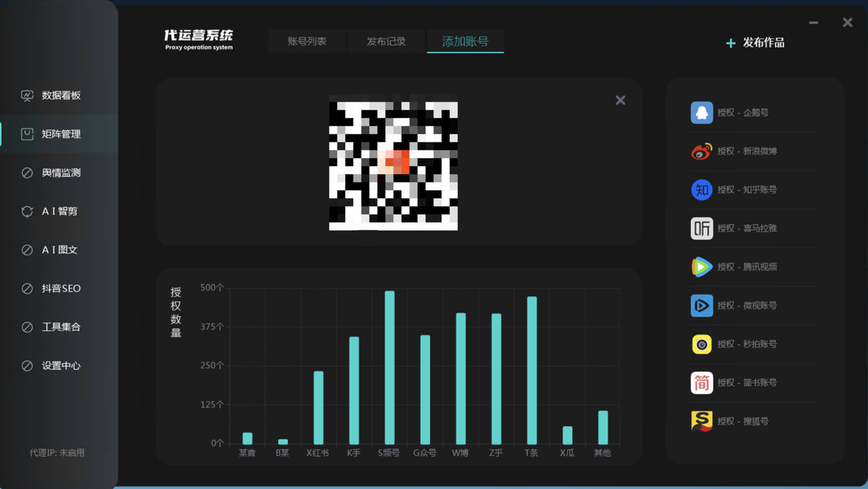Screen dimensions: 868x489
Task: Click the Ximalaya 听 icon
Action: (x=702, y=229)
